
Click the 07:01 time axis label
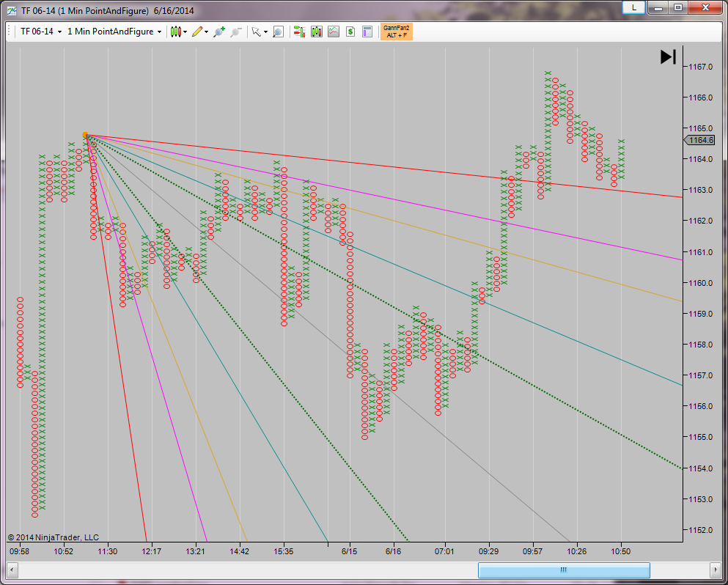tap(445, 551)
